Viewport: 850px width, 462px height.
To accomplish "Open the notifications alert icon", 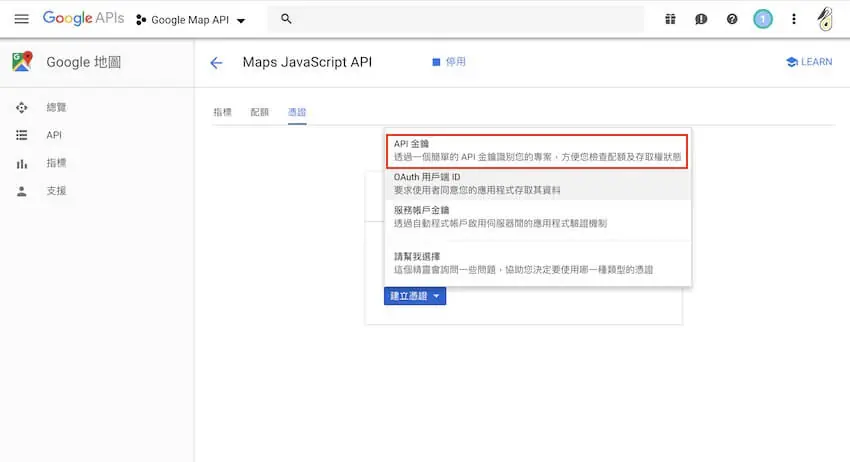I will (701, 20).
